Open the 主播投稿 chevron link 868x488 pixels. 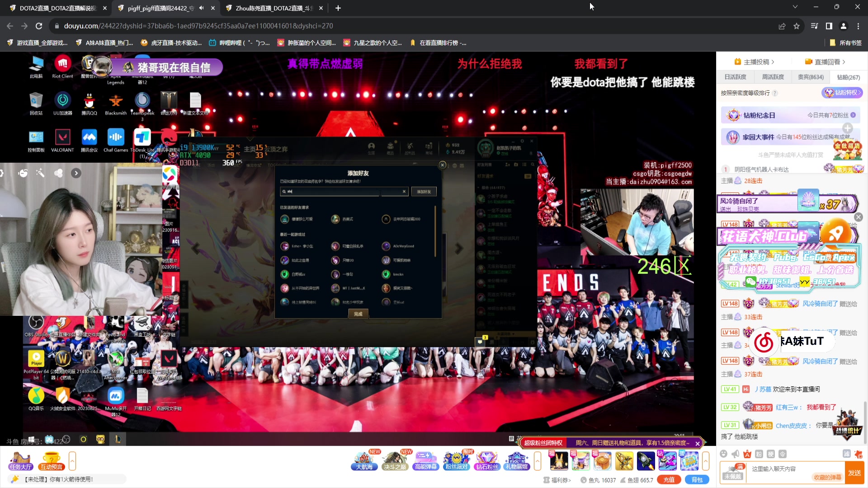(754, 62)
